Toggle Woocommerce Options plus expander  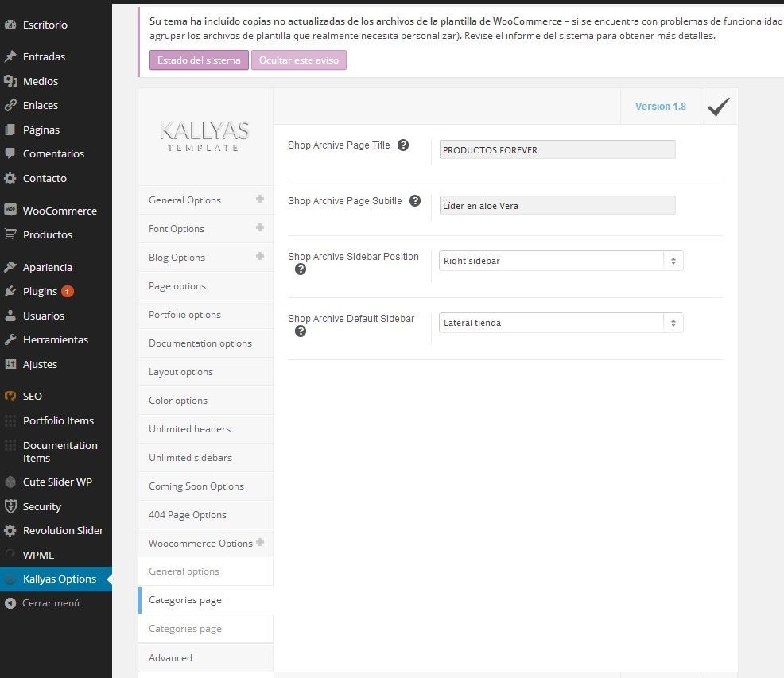[260, 542]
